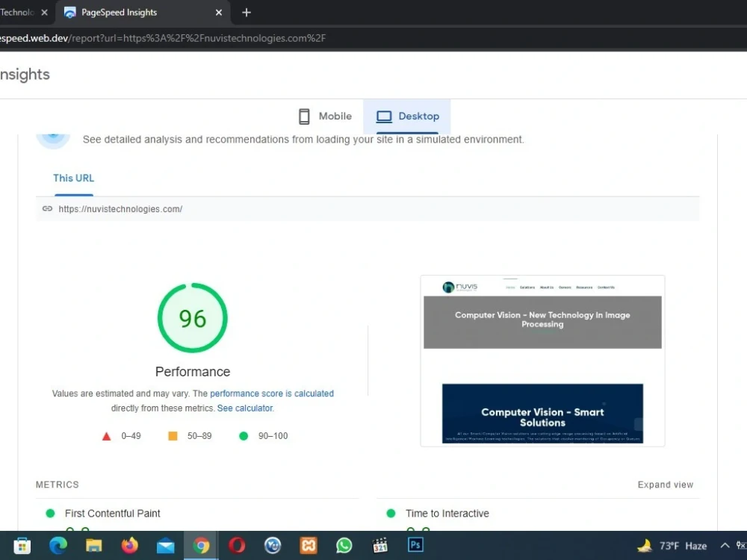Launch Photoshop from the taskbar
Image resolution: width=747 pixels, height=560 pixels.
415,546
